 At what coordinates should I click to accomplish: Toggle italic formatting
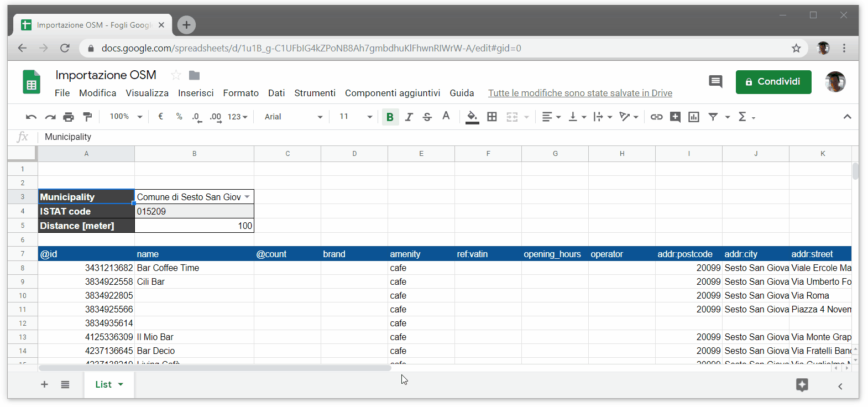409,117
